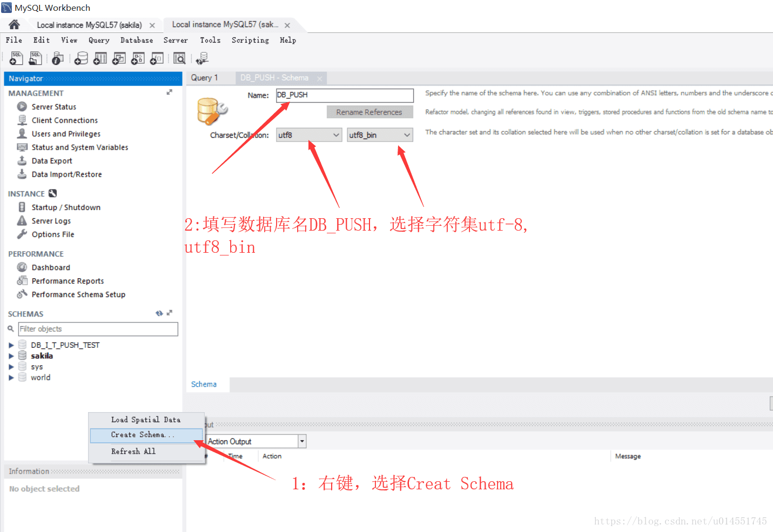Switch to the Query 1 tab
Screen dimensions: 773x532
coord(205,78)
